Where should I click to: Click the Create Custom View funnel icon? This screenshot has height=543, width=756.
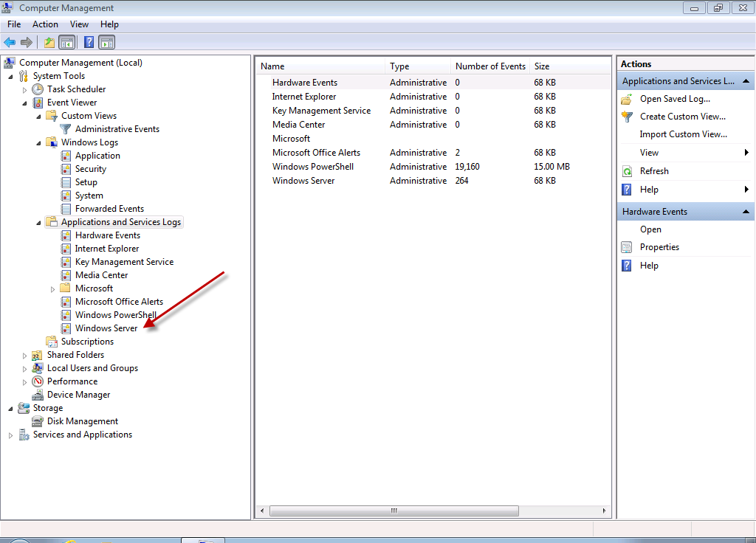(x=627, y=117)
